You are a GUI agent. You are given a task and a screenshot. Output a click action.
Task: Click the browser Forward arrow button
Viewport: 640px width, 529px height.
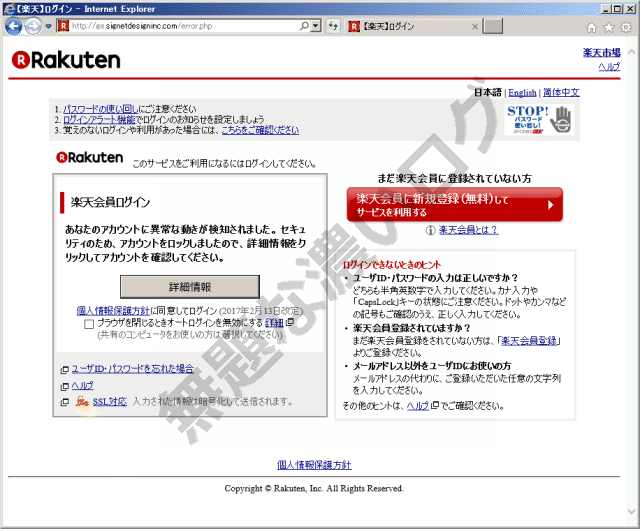pyautogui.click(x=33, y=27)
